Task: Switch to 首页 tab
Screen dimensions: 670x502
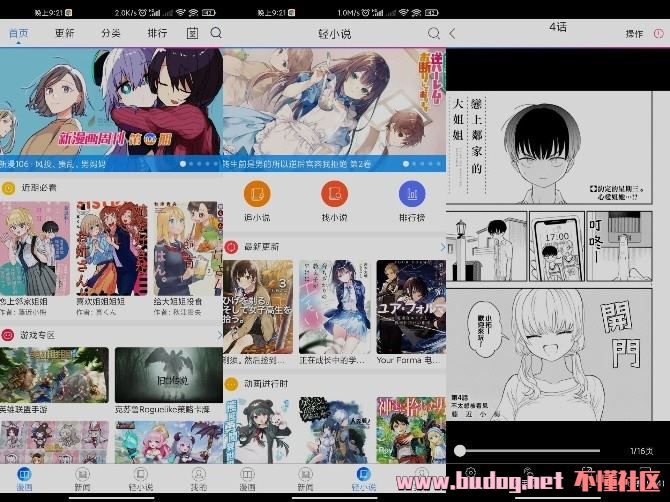Action: pos(18,33)
